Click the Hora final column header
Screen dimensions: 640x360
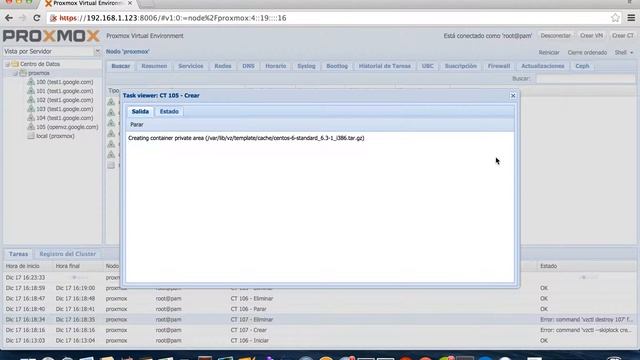78,266
